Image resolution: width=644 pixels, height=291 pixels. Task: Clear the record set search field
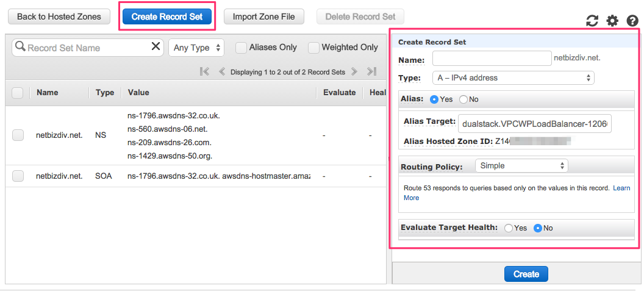[x=156, y=47]
